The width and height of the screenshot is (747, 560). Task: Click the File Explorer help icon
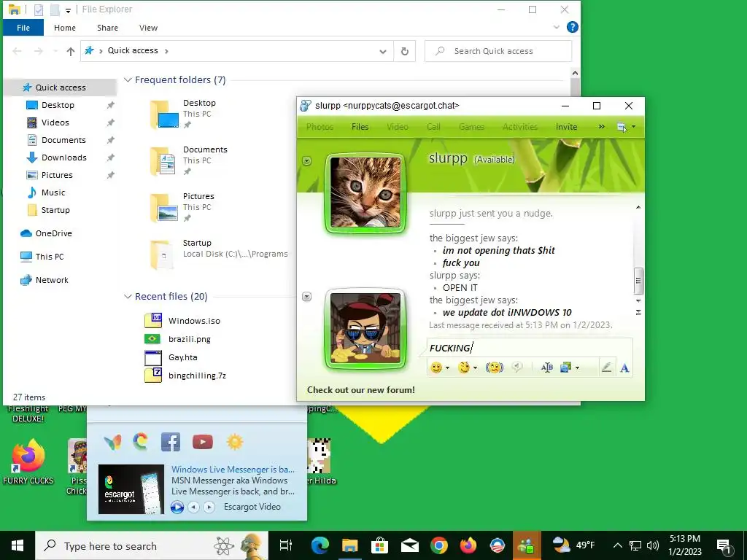(572, 27)
